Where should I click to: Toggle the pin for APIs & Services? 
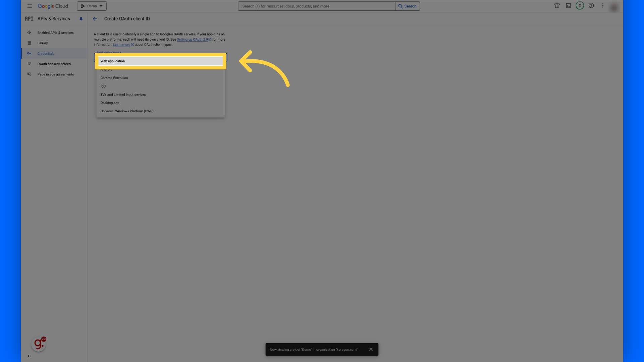[x=81, y=19]
